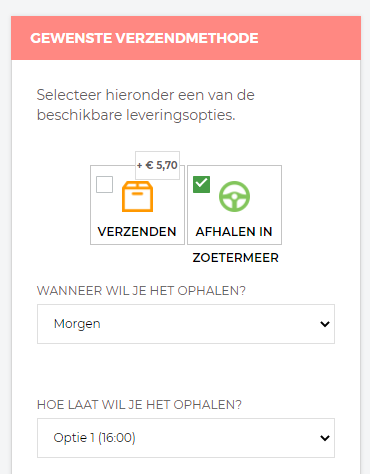Click the Verzenden option card border area

137,205
